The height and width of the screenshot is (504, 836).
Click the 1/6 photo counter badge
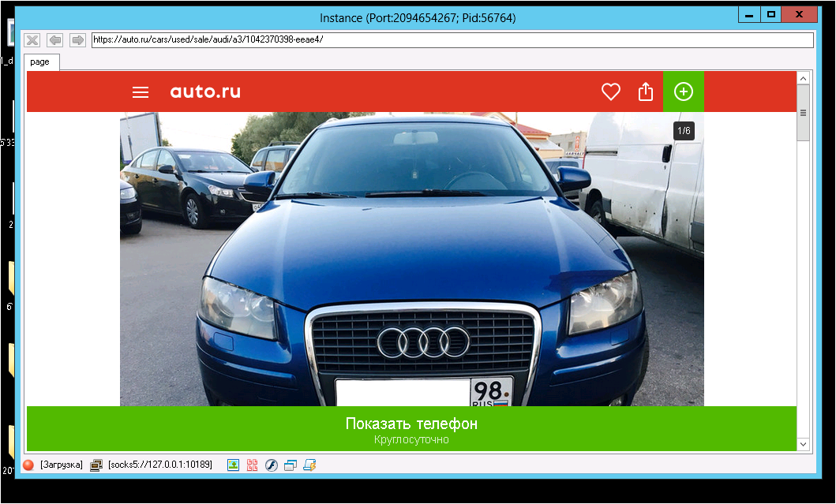684,130
